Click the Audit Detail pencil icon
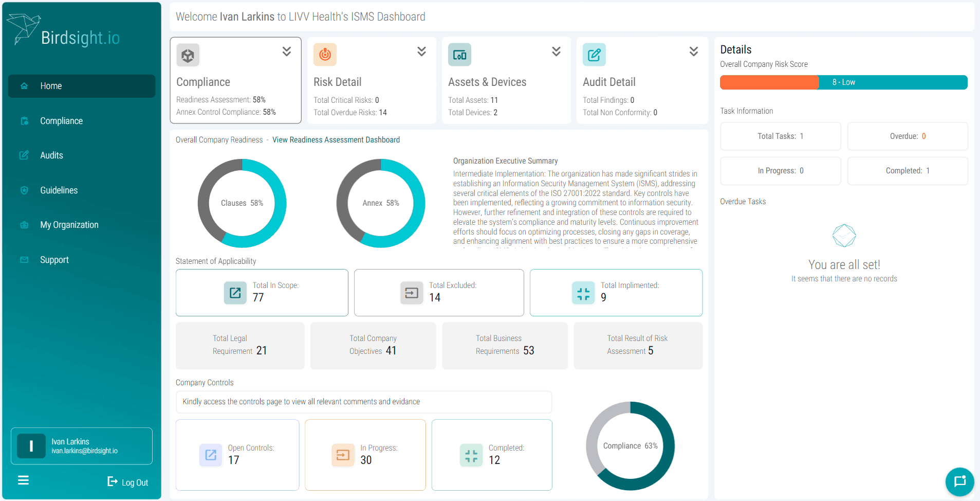The height and width of the screenshot is (501, 980). (594, 55)
